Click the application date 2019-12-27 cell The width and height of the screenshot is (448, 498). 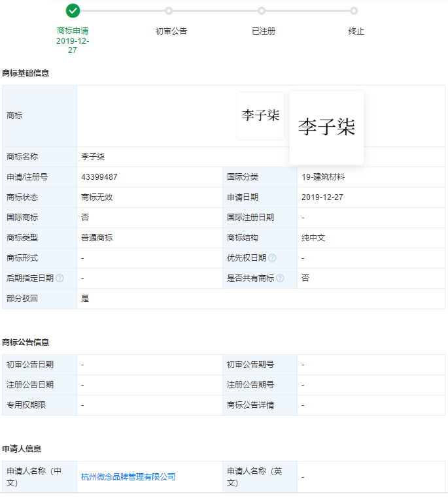[x=371, y=197]
